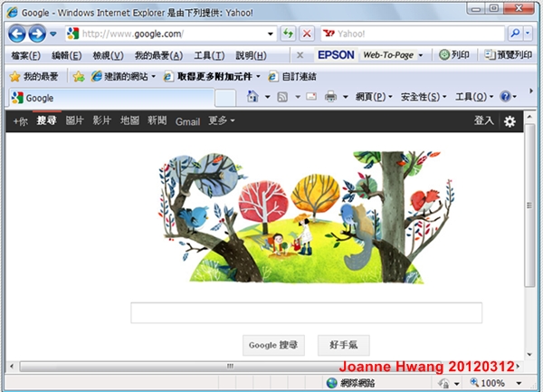Open the 網頁(P) page menu
This screenshot has height=392, width=543.
tap(374, 97)
